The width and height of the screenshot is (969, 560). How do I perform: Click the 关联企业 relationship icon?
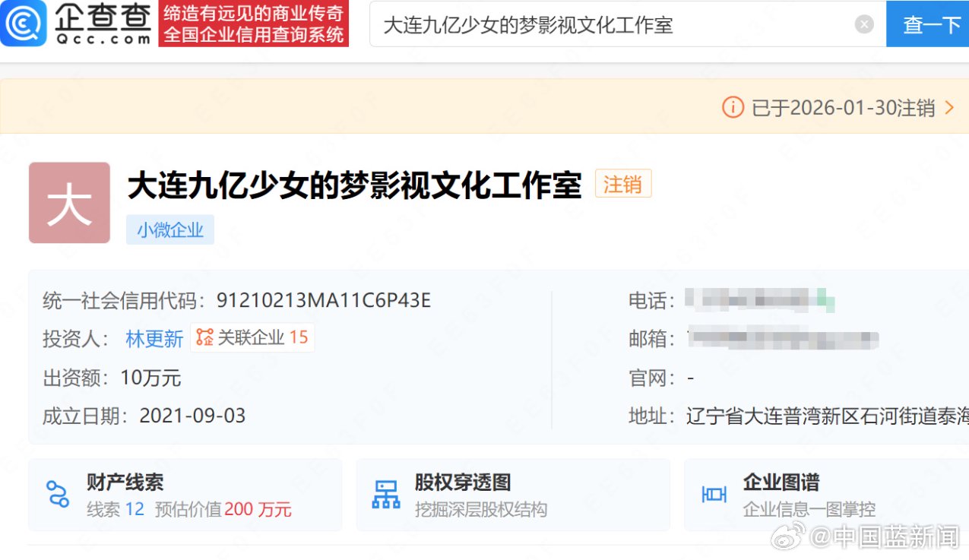tap(204, 338)
